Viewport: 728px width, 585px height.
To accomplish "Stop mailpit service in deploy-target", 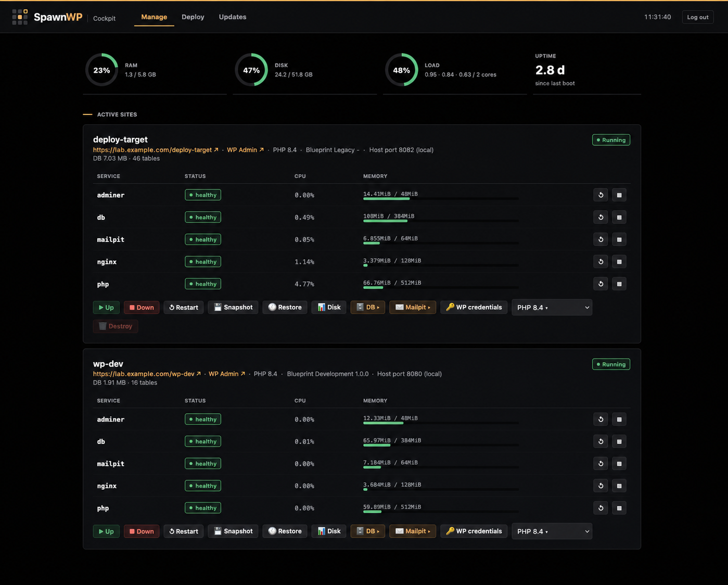I will (619, 239).
